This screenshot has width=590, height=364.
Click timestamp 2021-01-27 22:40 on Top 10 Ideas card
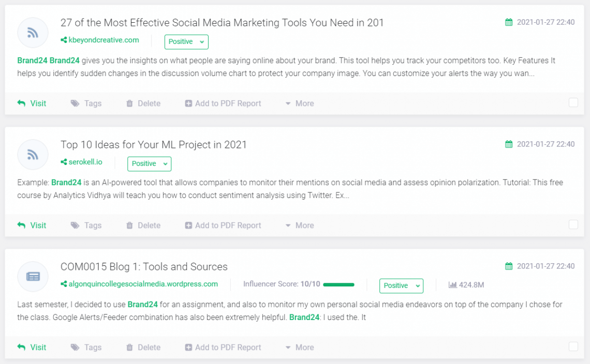coord(545,144)
